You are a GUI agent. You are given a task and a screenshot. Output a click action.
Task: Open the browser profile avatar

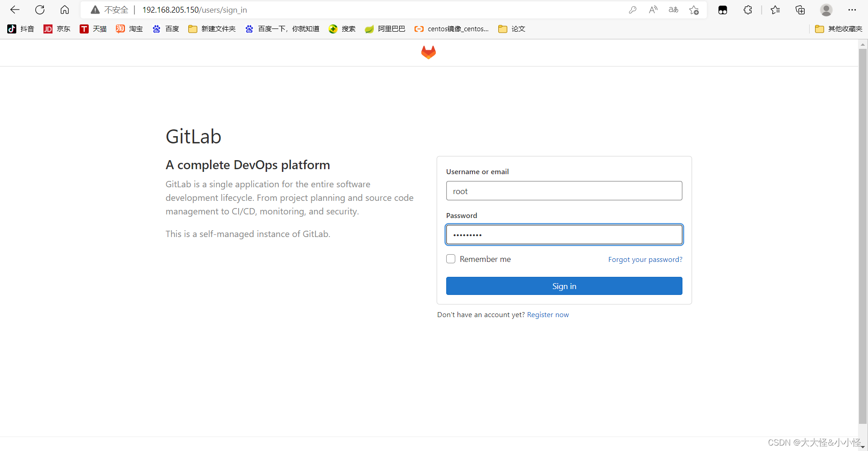[826, 10]
